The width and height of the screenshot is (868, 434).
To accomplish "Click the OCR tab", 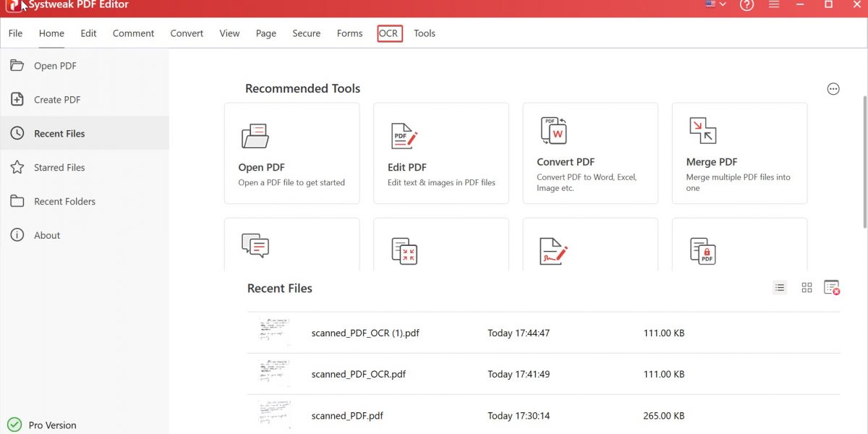I will pyautogui.click(x=389, y=34).
